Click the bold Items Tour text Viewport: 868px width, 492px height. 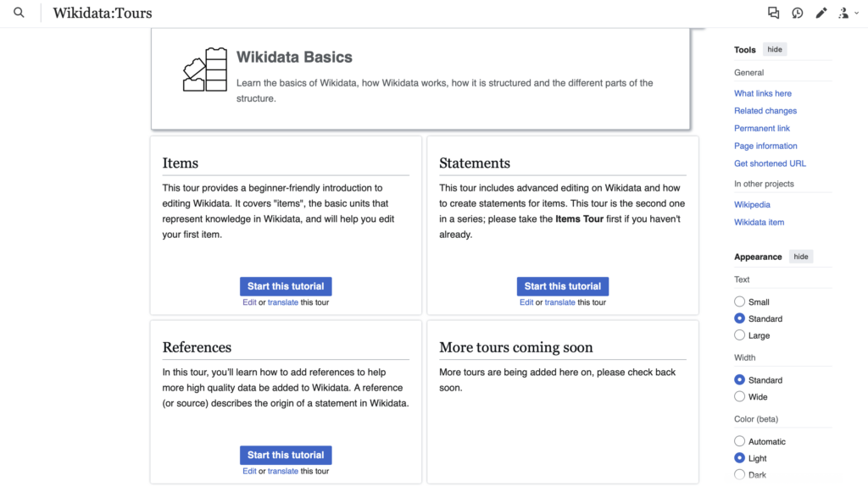pyautogui.click(x=579, y=219)
